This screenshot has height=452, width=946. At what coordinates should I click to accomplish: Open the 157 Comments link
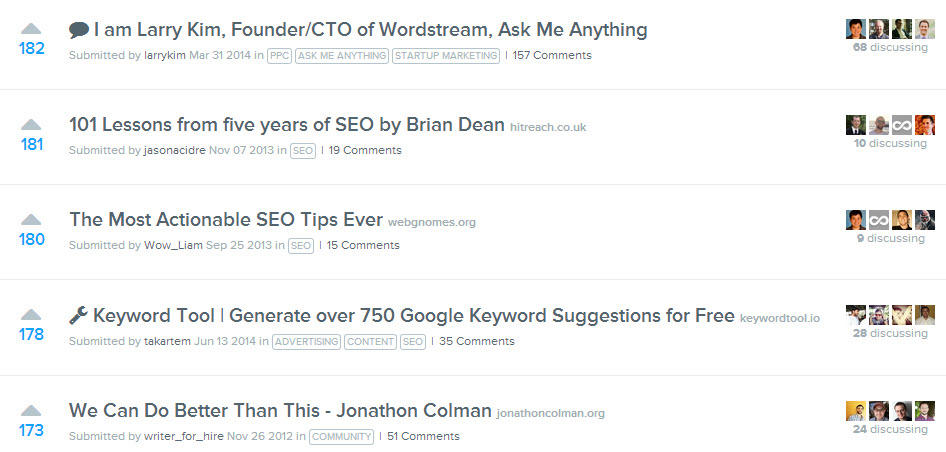click(552, 56)
